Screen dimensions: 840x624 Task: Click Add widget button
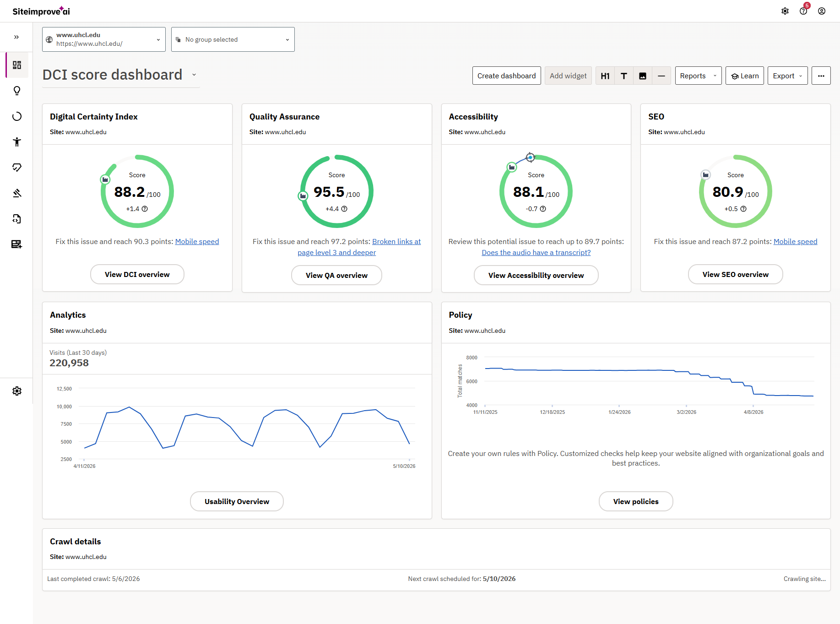click(568, 76)
